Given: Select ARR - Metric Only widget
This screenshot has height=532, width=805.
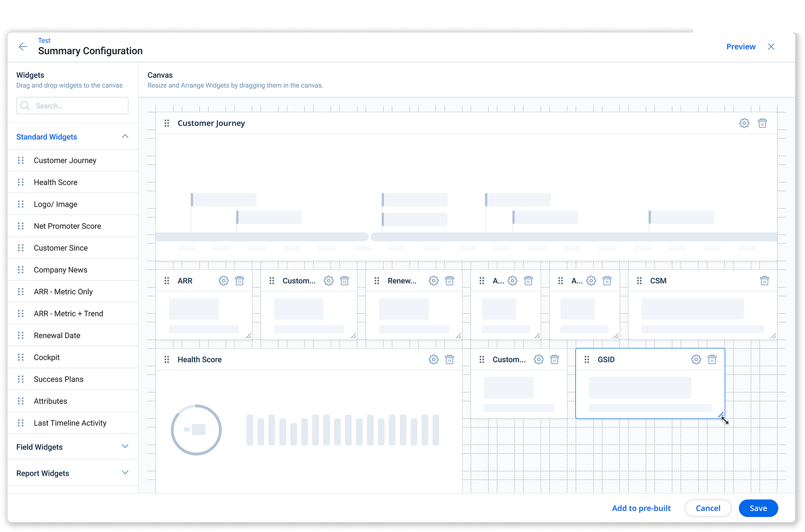Looking at the screenshot, I should coord(73,291).
